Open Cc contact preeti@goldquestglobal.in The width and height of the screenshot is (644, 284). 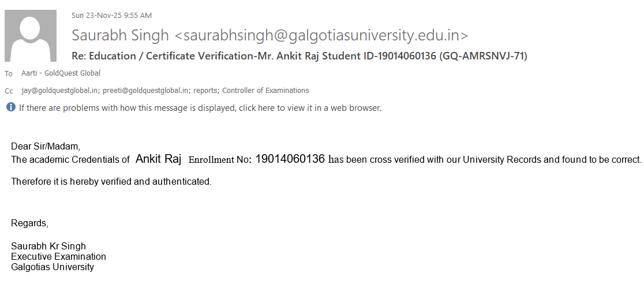point(146,91)
